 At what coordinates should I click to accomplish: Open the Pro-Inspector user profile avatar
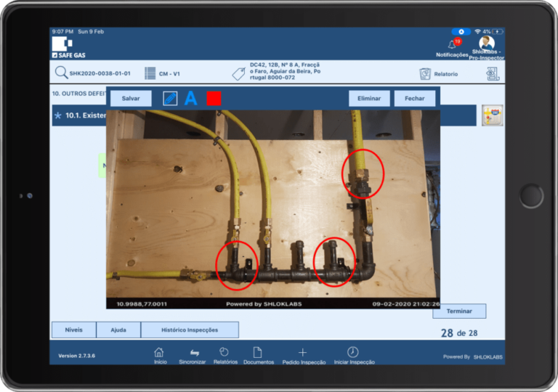(487, 43)
